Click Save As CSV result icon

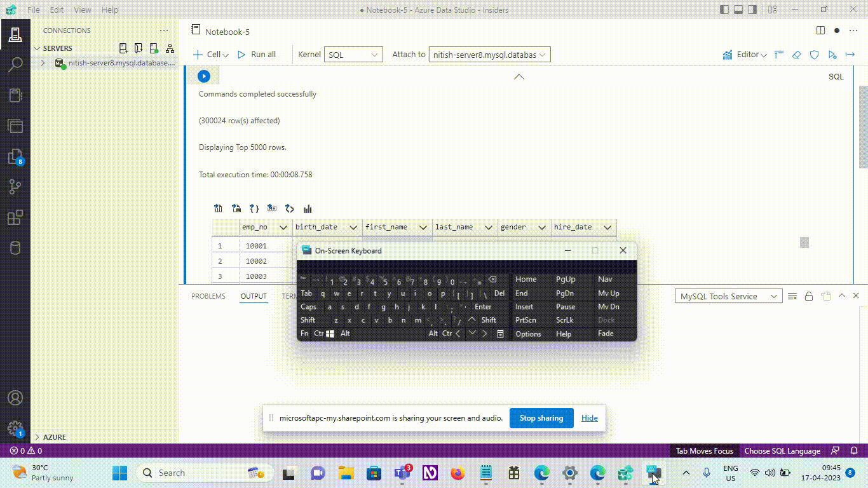tap(219, 208)
